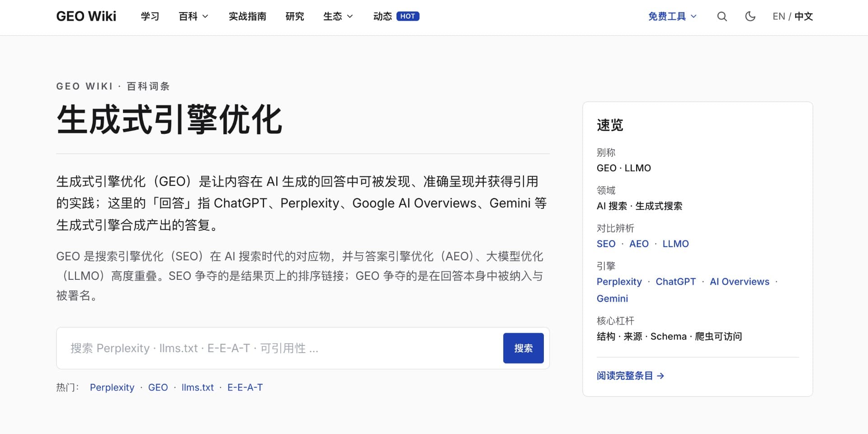Open AEO comparison link in 速览
This screenshot has width=868, height=434.
click(x=639, y=244)
